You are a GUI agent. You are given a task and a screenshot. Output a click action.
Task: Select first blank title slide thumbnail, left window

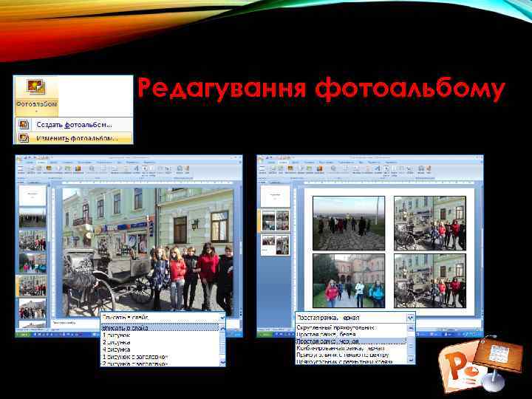tap(33, 195)
